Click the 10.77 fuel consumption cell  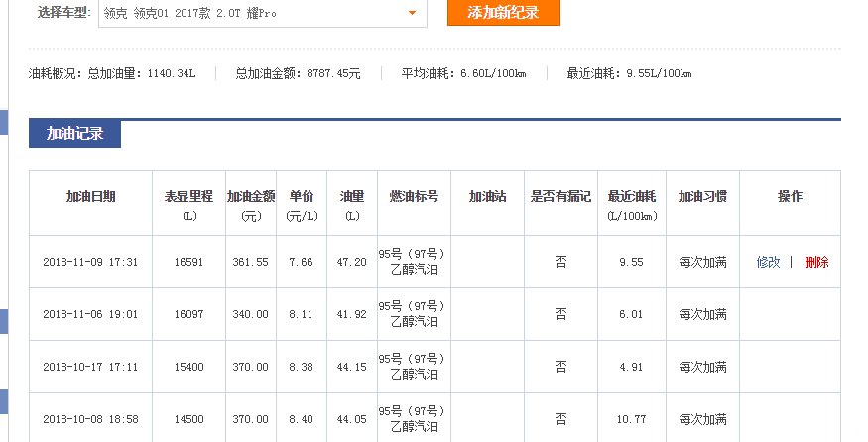[x=631, y=419]
